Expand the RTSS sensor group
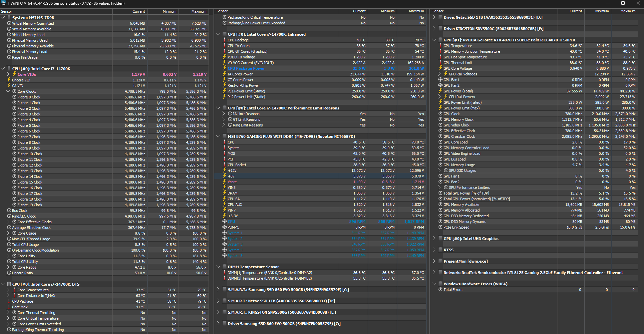 click(x=434, y=250)
